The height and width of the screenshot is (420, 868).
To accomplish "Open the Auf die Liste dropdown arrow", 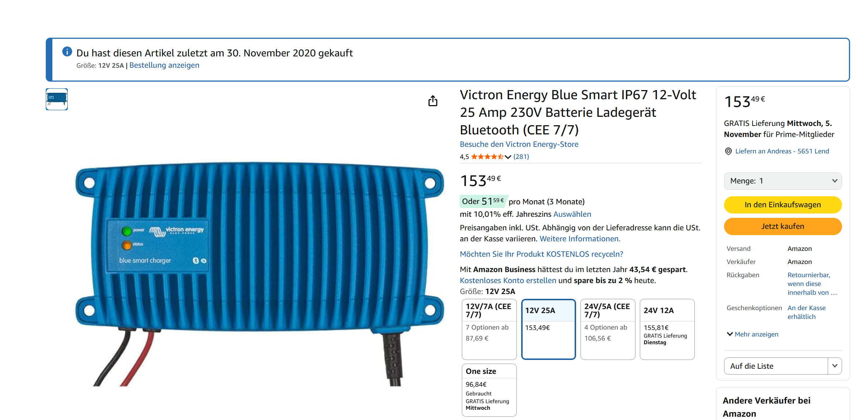I will [835, 366].
